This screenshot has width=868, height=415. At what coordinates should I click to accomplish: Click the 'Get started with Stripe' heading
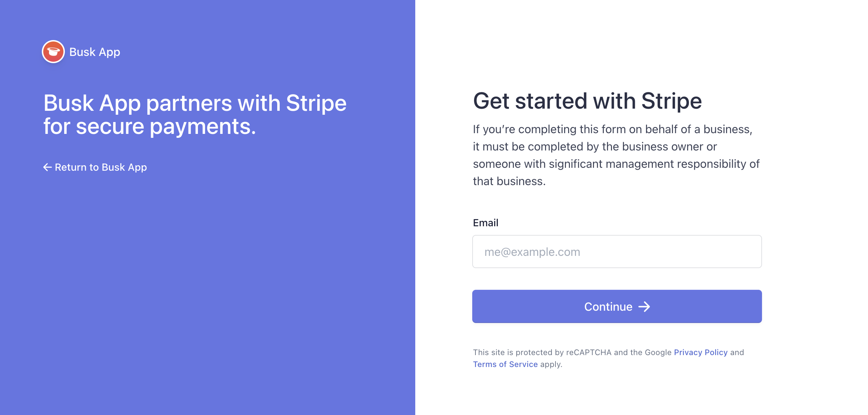587,101
